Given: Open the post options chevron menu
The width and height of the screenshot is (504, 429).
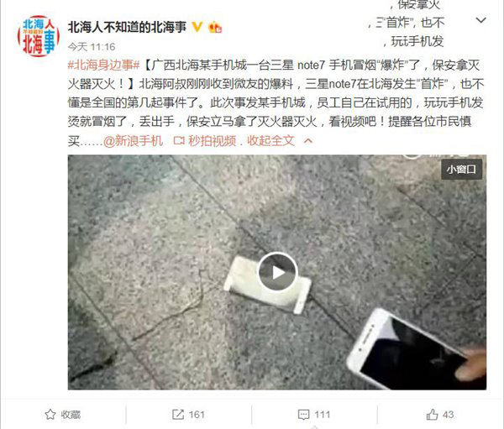Looking at the screenshot, I should pyautogui.click(x=480, y=20).
